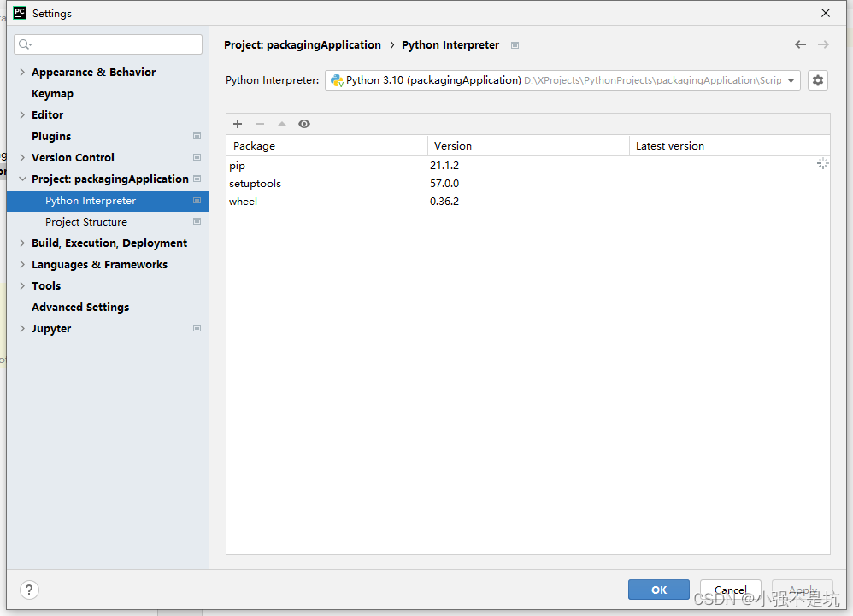Click the Latest version column header

730,146
